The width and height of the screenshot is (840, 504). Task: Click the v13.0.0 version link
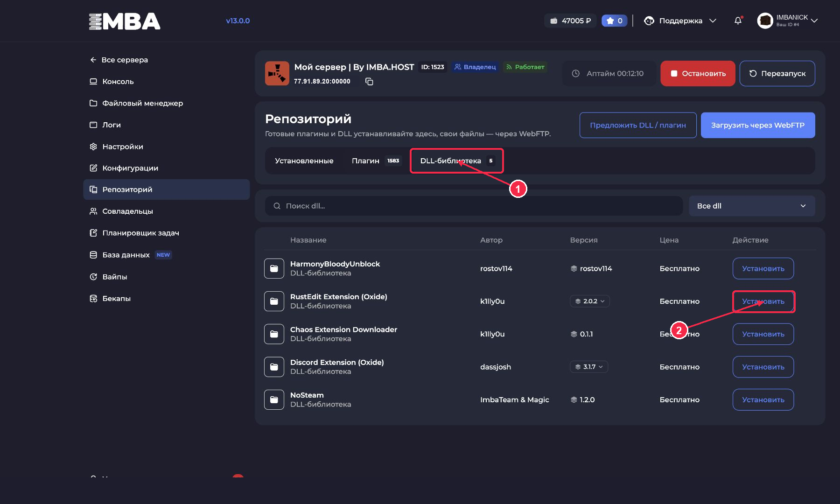238,21
